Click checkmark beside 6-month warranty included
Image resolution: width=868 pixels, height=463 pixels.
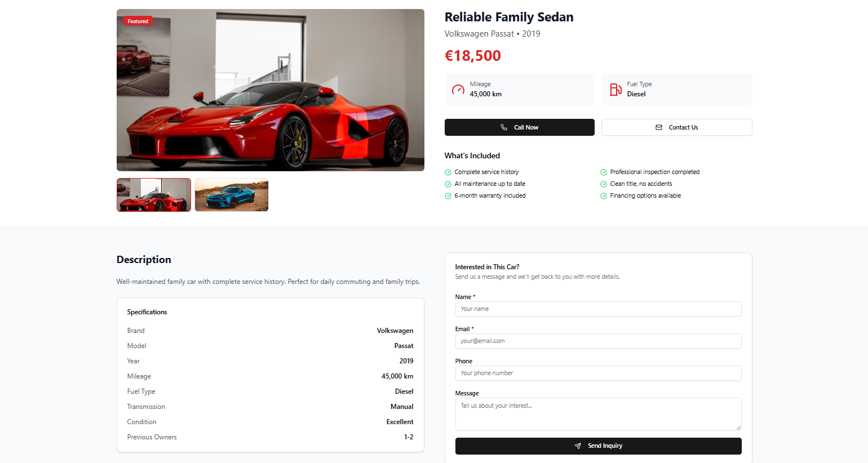[448, 196]
